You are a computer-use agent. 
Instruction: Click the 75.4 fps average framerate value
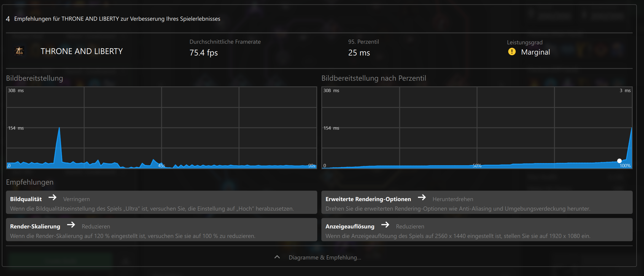[x=204, y=53]
